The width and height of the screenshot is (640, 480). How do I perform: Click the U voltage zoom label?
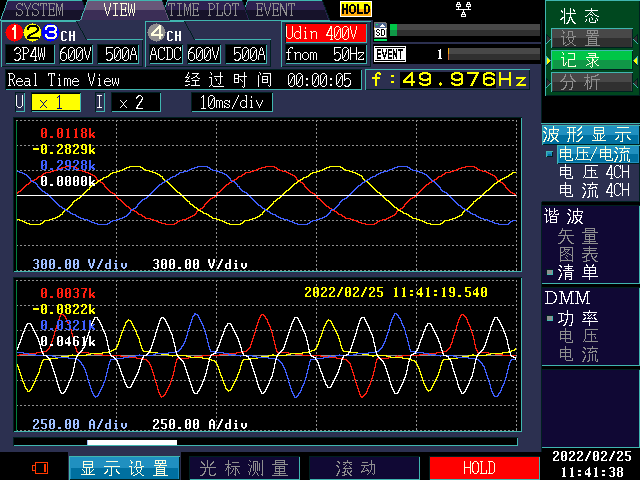tap(19, 102)
